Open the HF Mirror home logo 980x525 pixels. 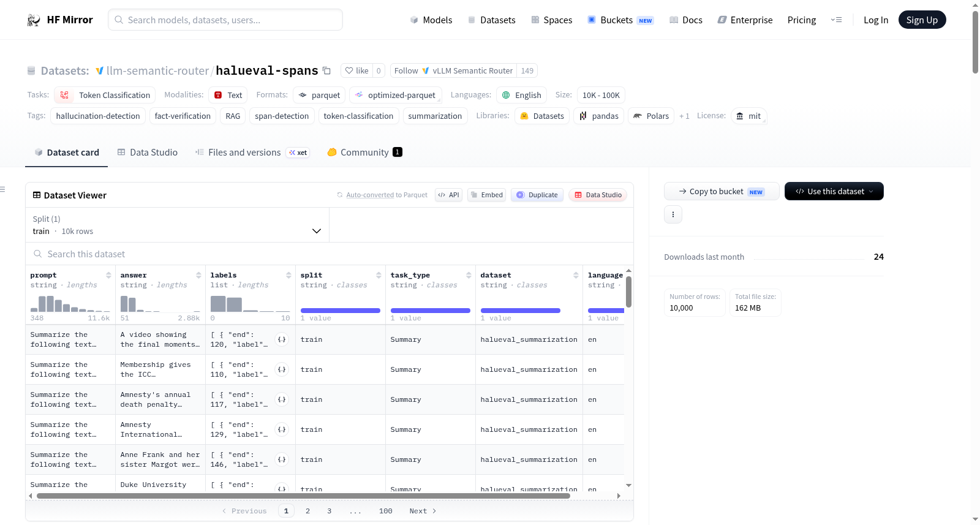(x=60, y=20)
